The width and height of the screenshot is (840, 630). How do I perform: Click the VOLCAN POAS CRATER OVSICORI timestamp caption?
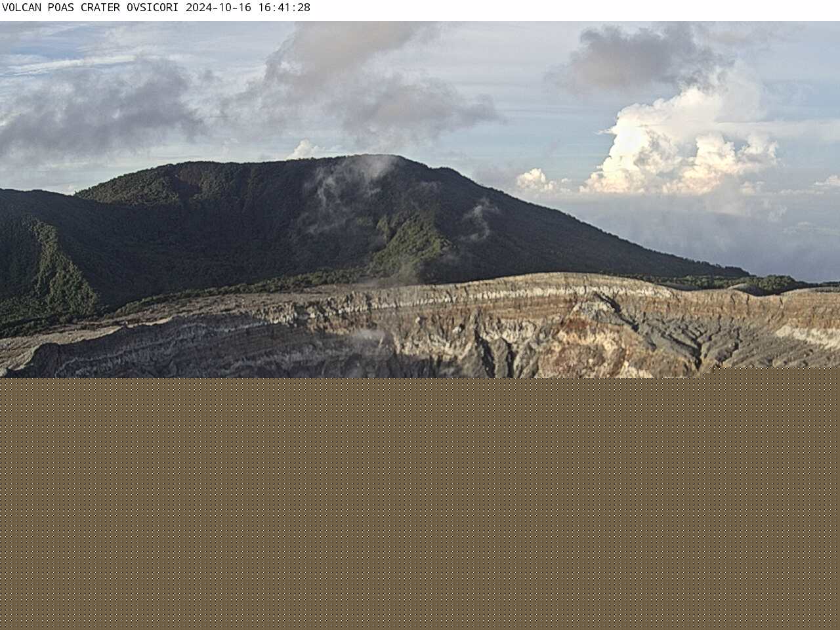(x=156, y=8)
